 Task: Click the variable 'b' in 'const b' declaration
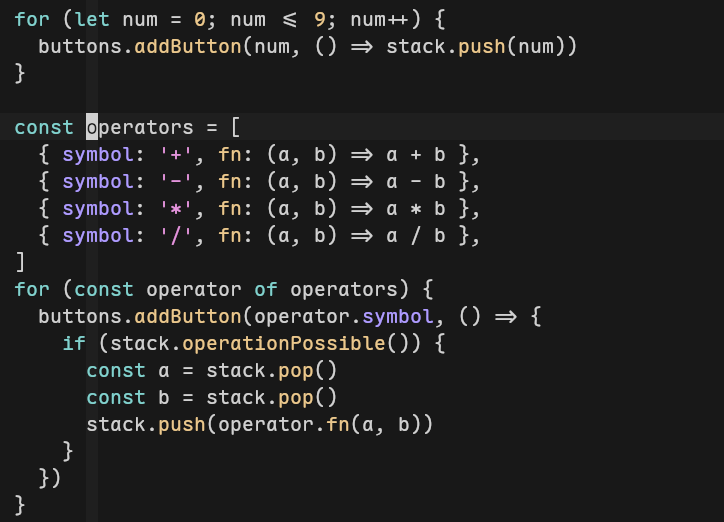click(x=164, y=397)
